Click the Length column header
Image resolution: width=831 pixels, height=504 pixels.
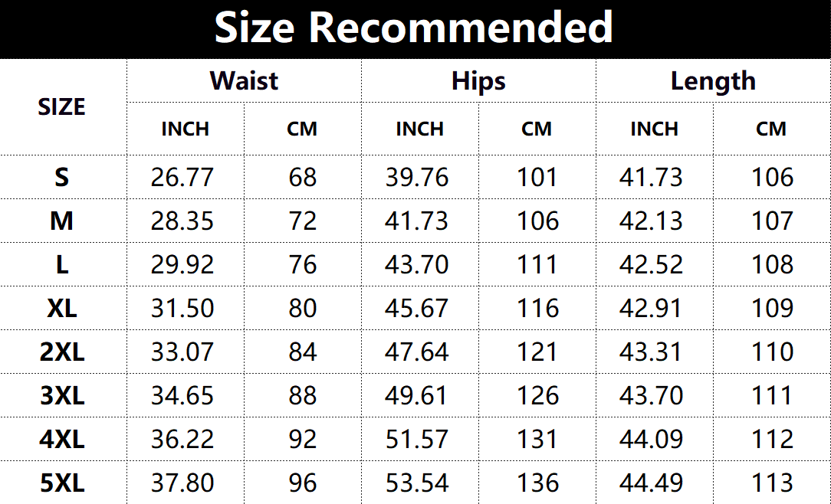713,81
